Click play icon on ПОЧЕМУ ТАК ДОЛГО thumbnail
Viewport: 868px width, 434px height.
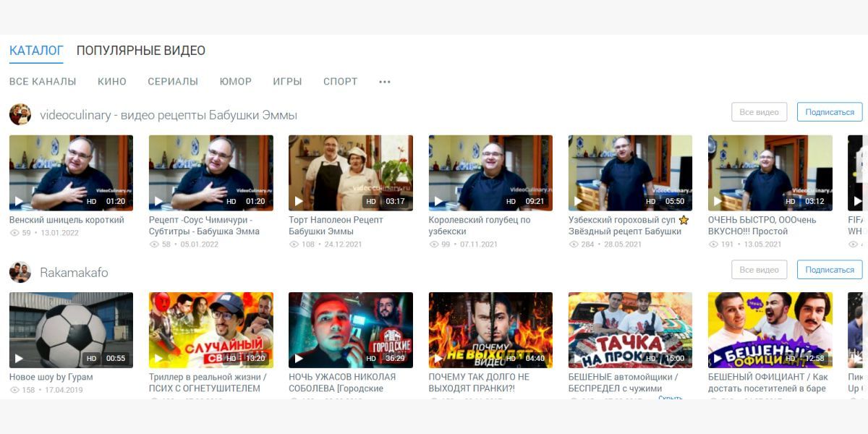pos(438,358)
